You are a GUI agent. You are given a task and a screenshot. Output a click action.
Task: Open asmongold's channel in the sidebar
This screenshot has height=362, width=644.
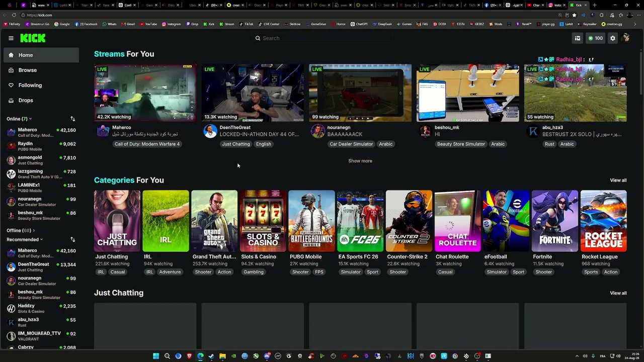pos(41,160)
